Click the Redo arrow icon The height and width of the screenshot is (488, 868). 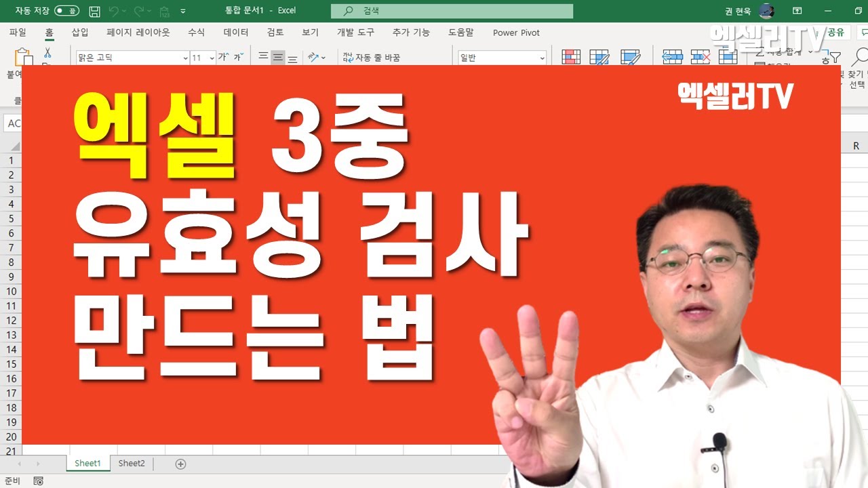[139, 11]
